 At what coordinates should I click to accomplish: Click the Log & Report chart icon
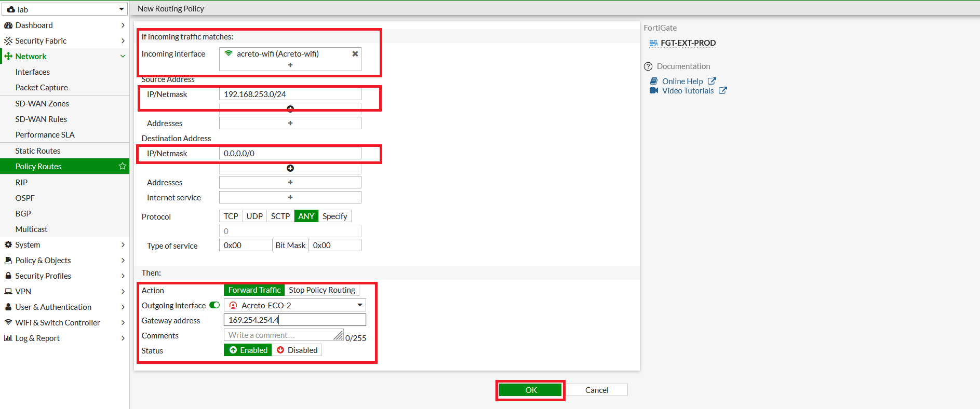pos(8,338)
